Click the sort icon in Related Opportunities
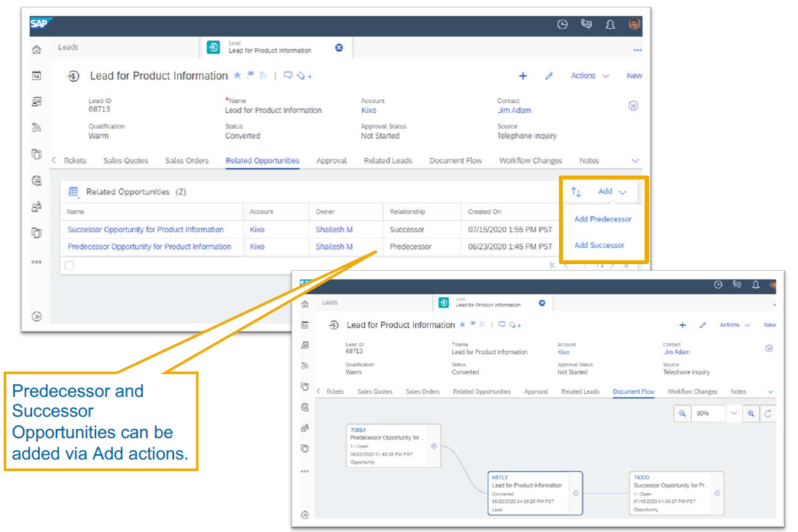798x532 pixels. click(x=577, y=192)
